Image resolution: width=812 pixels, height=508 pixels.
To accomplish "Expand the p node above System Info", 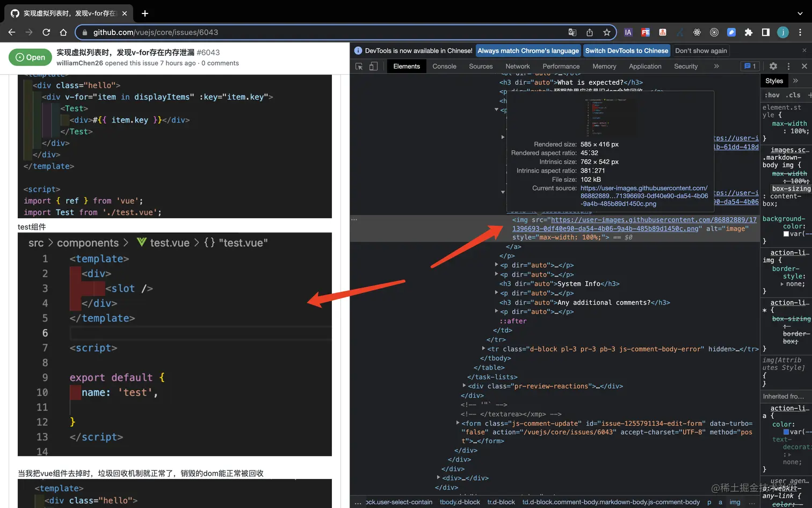I will click(496, 274).
